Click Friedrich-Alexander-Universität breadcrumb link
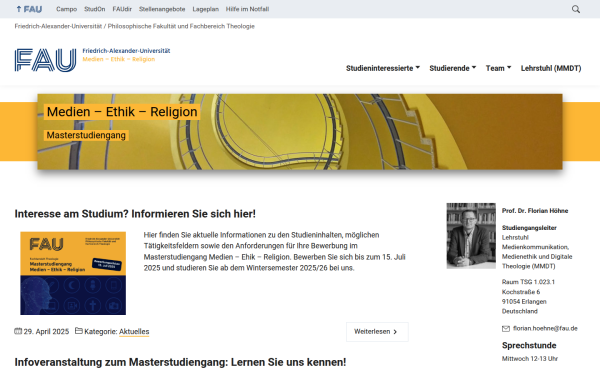The image size is (600, 375). [58, 26]
